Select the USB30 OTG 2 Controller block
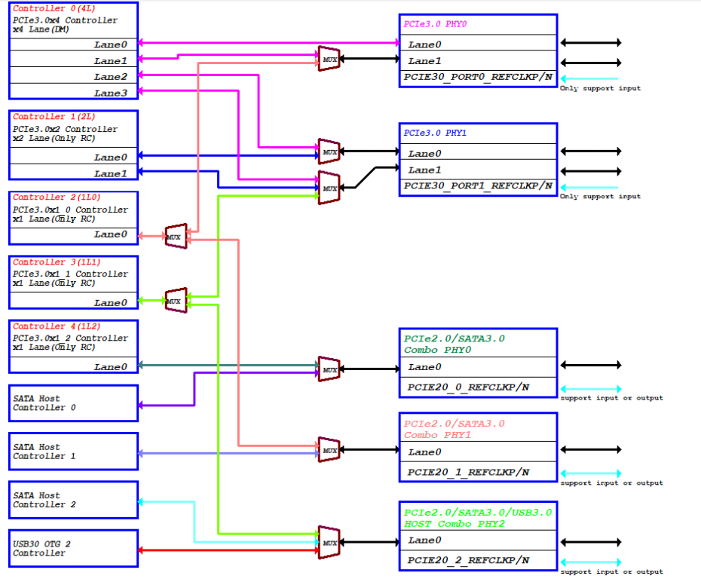 [73, 548]
